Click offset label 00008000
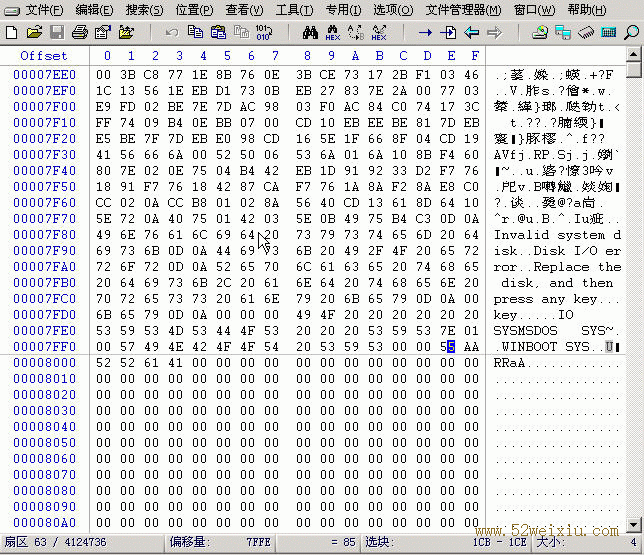The image size is (644, 555). (44, 363)
